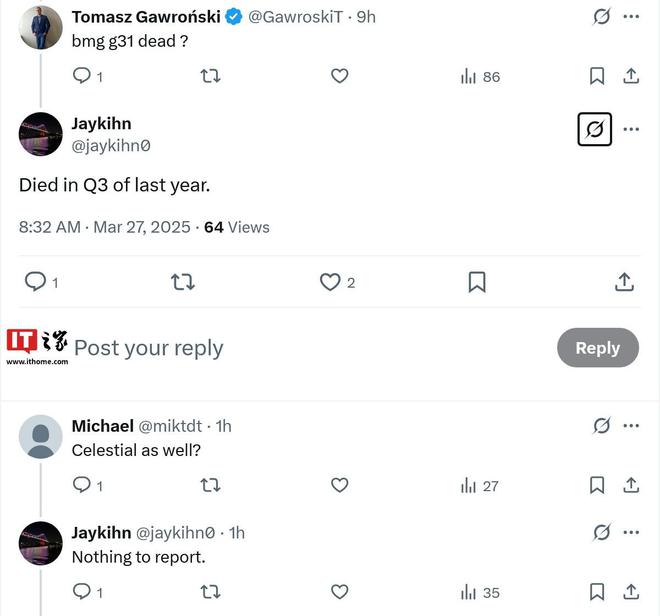660x616 pixels.
Task: Bookmark Tomasz's "bmg g31 dead" tweet
Action: [x=597, y=76]
